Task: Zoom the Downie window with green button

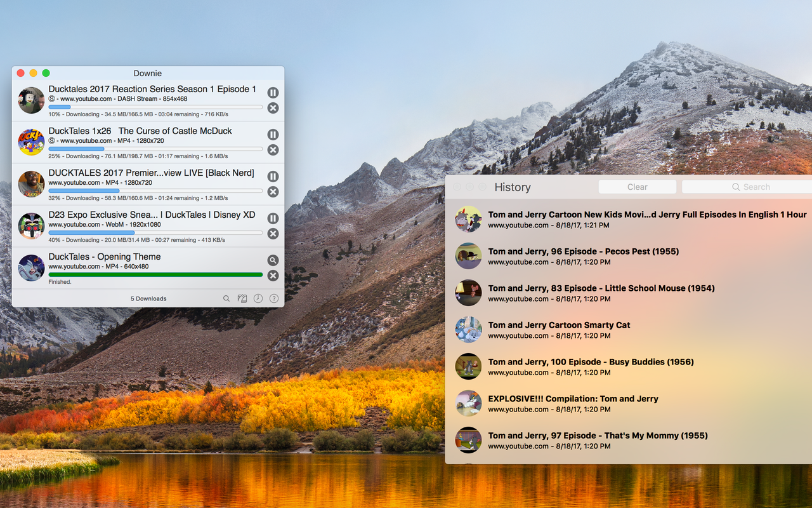Action: coord(46,74)
